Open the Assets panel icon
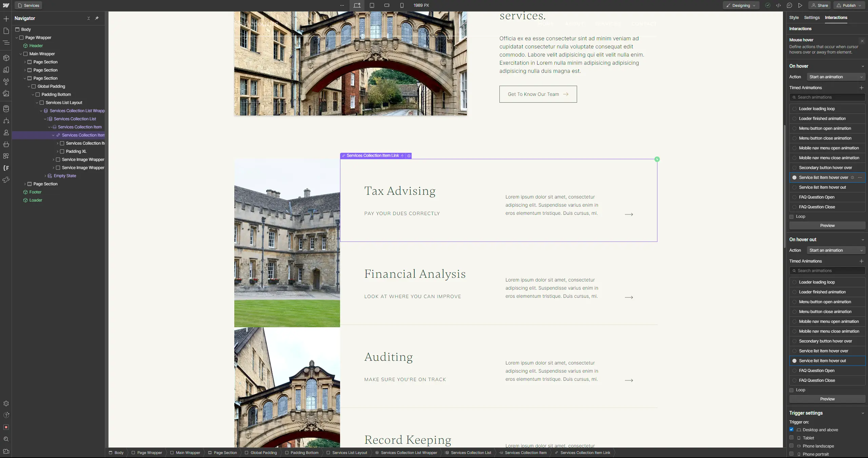Screen dimensions: 868x458 tap(6, 93)
